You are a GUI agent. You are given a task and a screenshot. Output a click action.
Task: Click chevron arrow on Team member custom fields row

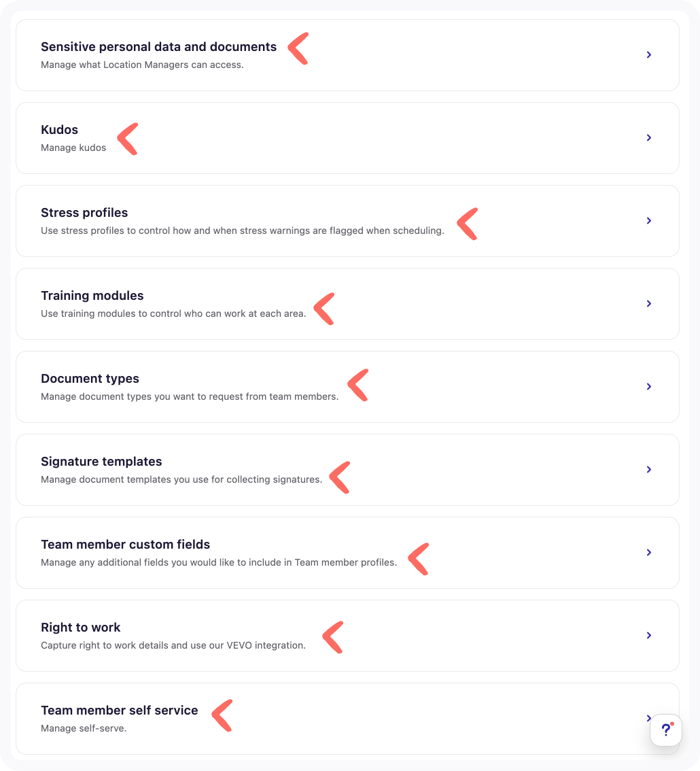[649, 553]
